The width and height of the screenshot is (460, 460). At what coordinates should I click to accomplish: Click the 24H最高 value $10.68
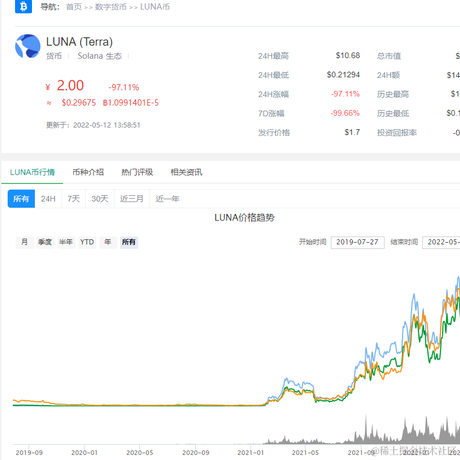[348, 55]
